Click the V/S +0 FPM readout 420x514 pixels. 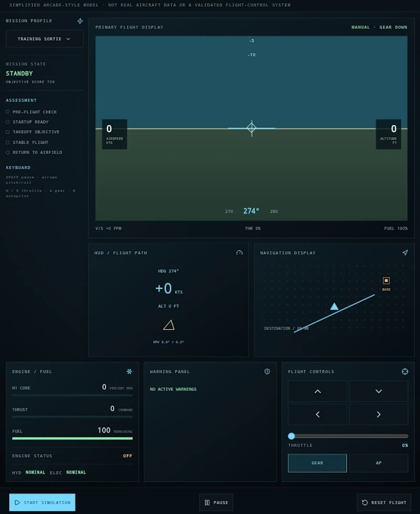pos(108,228)
